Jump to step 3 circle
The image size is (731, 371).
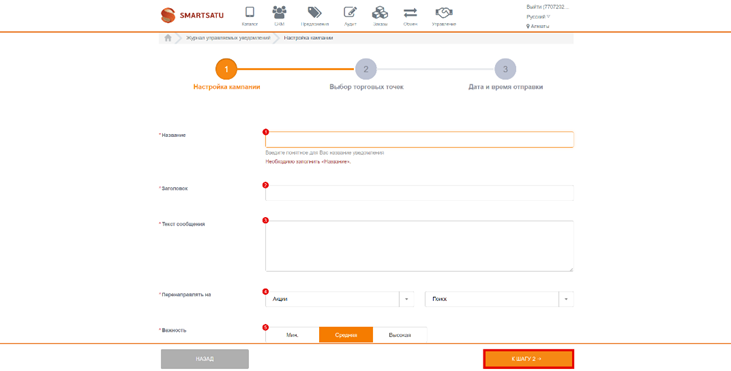(505, 69)
